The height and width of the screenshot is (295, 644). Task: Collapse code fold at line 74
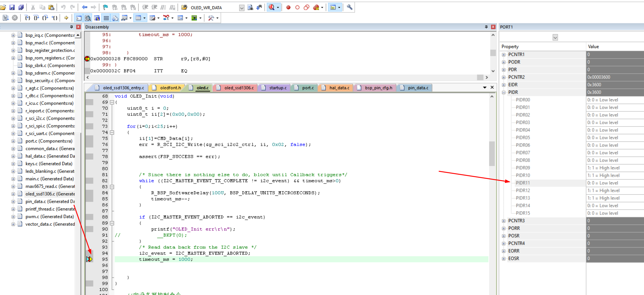pyautogui.click(x=112, y=132)
